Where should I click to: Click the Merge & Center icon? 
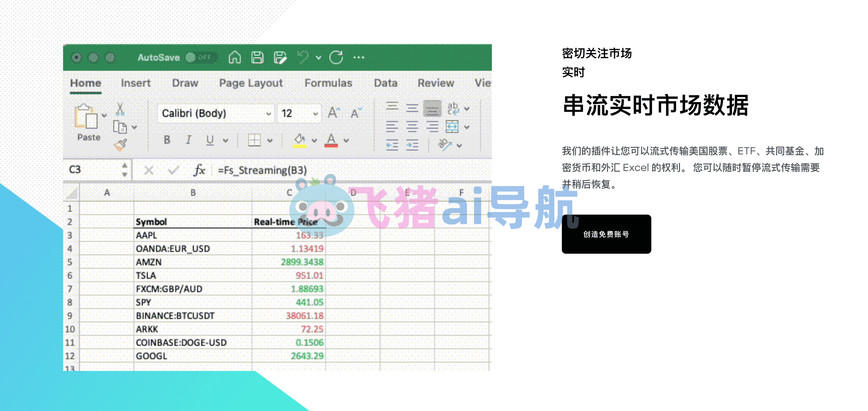pos(452,127)
